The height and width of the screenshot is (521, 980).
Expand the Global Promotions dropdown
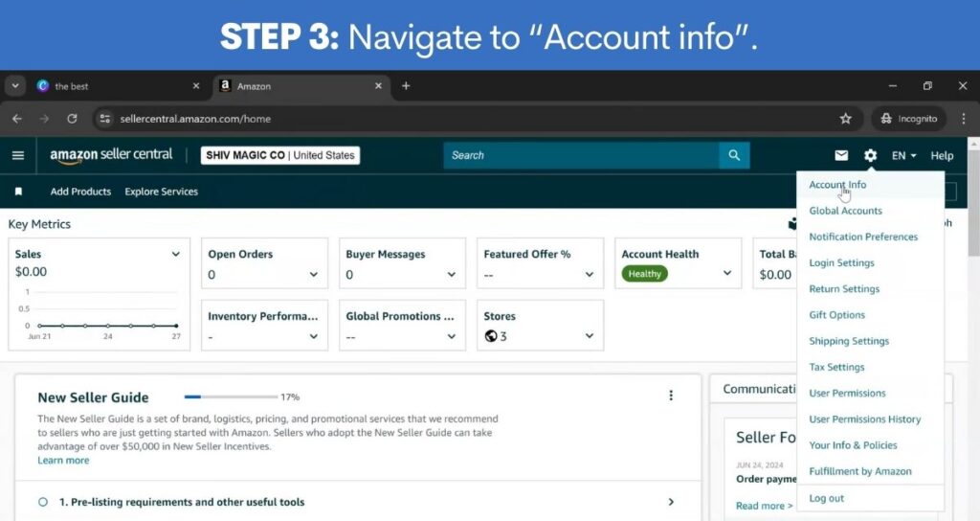(x=452, y=336)
